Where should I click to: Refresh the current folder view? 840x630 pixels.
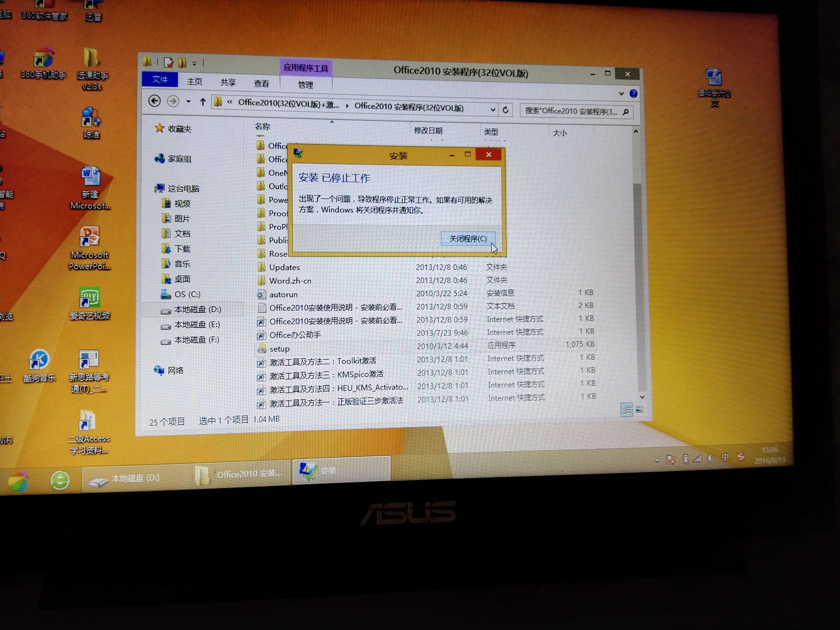[x=505, y=110]
